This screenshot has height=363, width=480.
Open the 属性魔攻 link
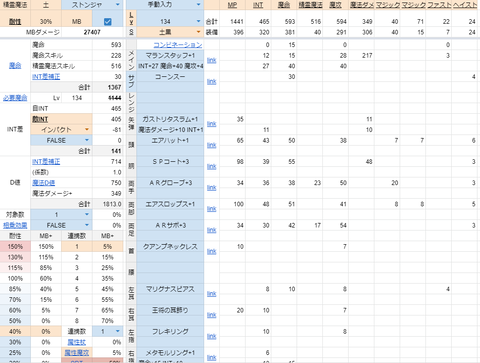pos(77,353)
